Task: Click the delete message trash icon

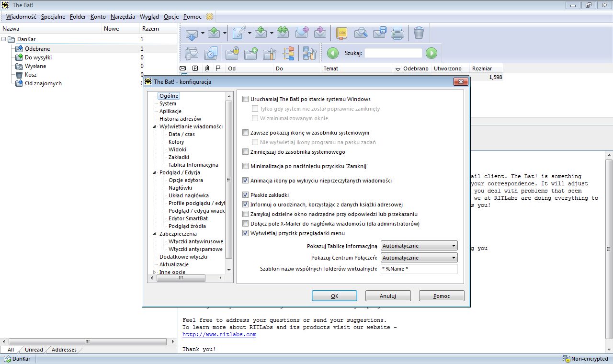Action: click(419, 33)
